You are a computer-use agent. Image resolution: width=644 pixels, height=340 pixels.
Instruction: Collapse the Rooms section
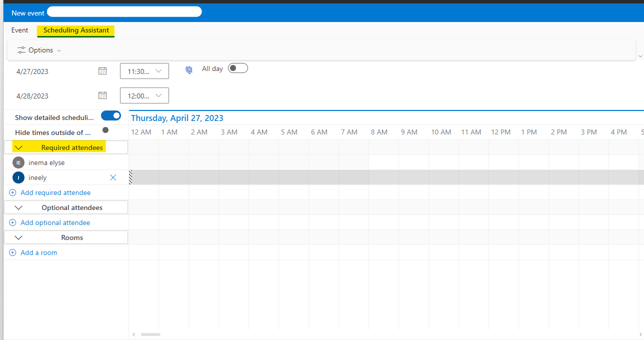click(19, 237)
